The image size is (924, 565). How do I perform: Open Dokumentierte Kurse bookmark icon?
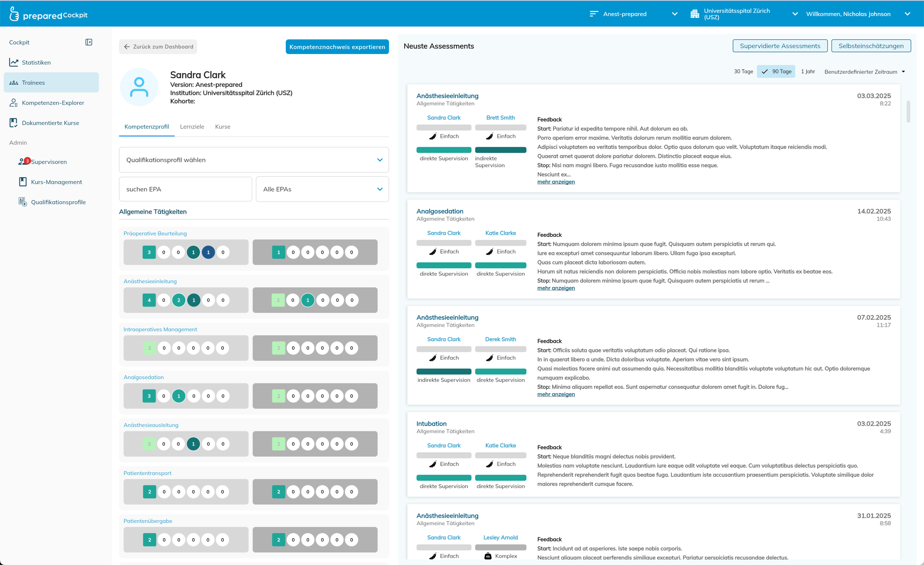point(14,123)
